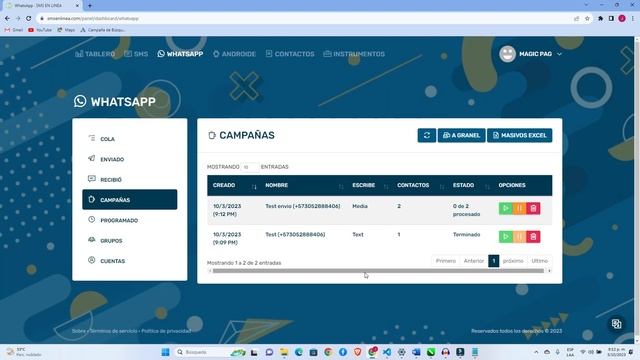
Task: Select Campañas in the sidebar
Action: (130, 200)
